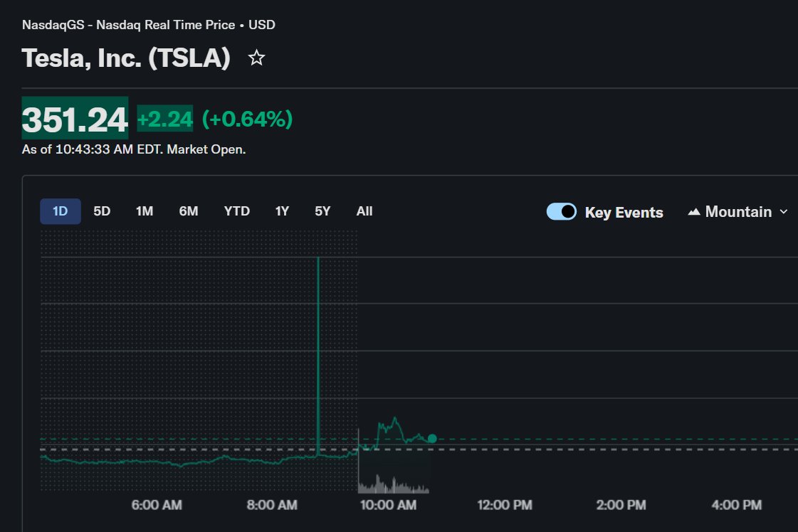Screen dimensions: 798x532
Task: Switch chart to YTD
Action: 236,211
